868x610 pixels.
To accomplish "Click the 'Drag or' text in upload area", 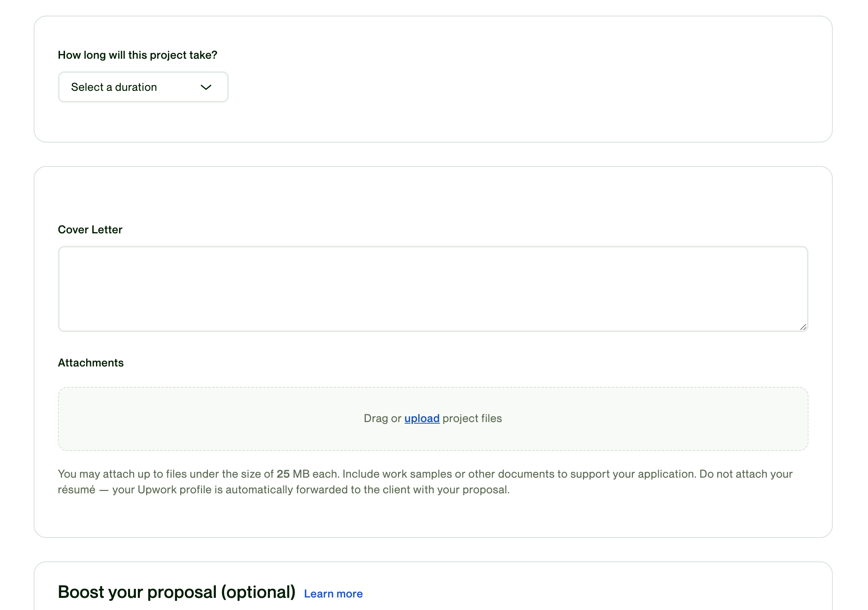I will click(x=382, y=419).
